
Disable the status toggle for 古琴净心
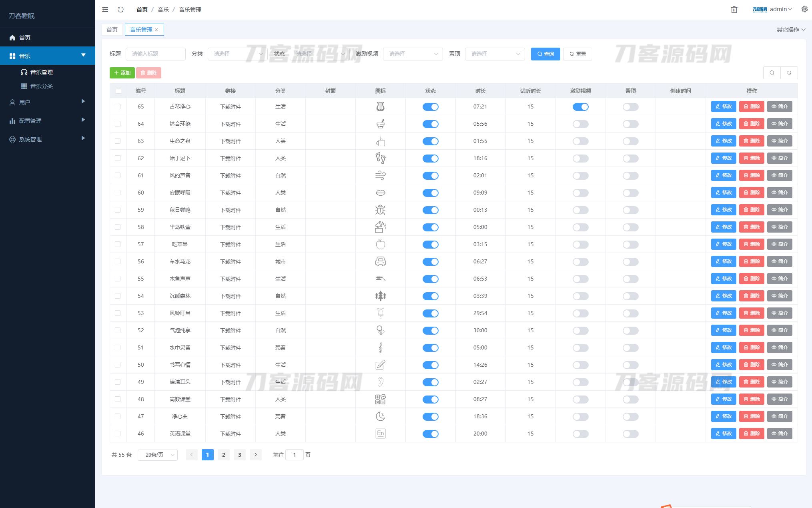click(431, 106)
